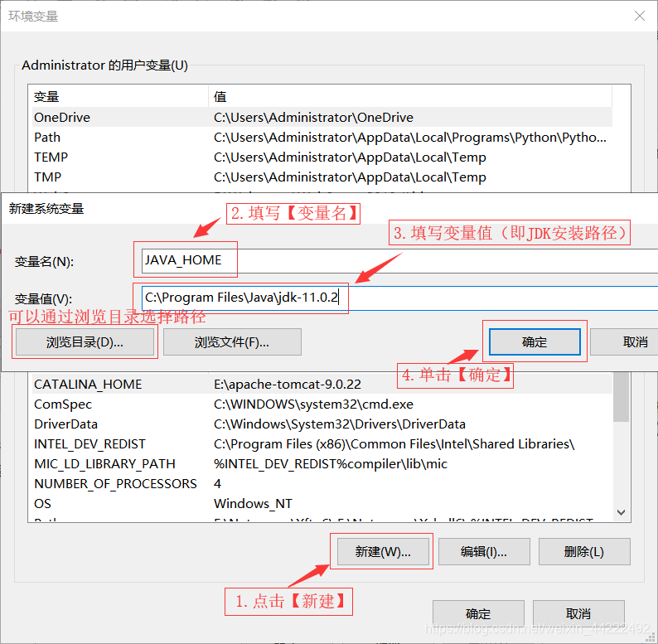
Task: Select the OS system variable
Action: [x=322, y=503]
